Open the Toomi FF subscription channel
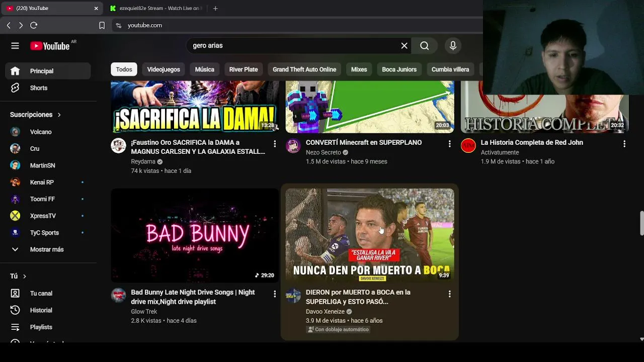Image resolution: width=644 pixels, height=362 pixels. coord(48,199)
